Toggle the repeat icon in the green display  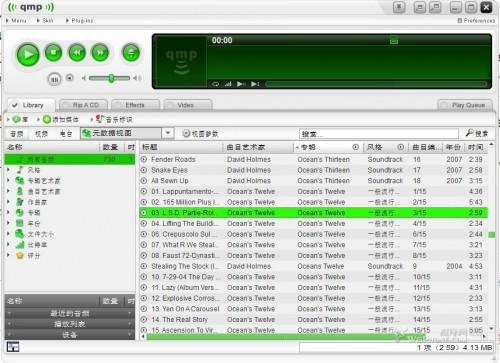coord(215,84)
